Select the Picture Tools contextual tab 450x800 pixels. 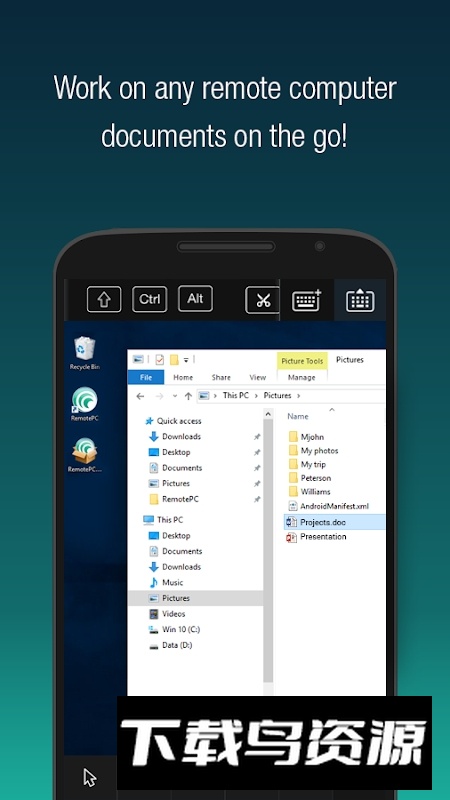[302, 361]
